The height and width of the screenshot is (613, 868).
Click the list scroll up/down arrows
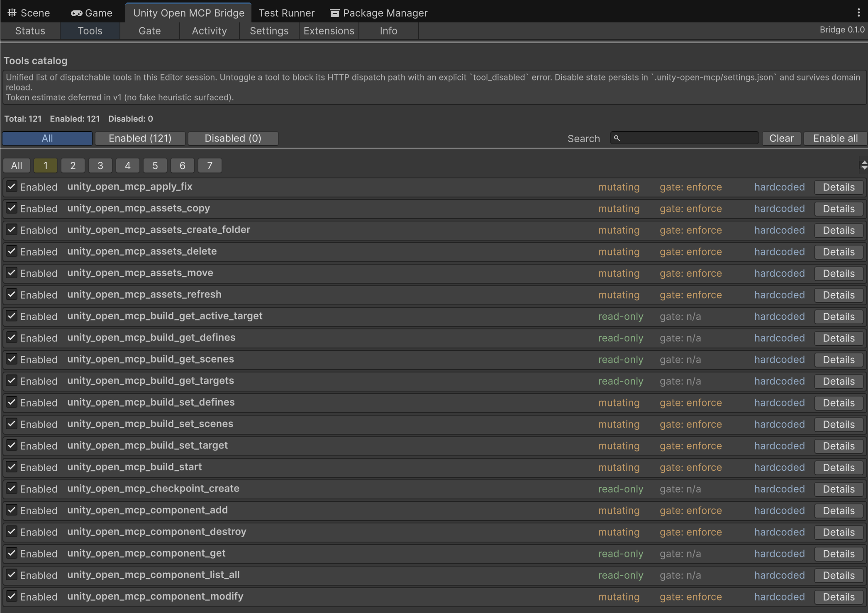coord(864,165)
